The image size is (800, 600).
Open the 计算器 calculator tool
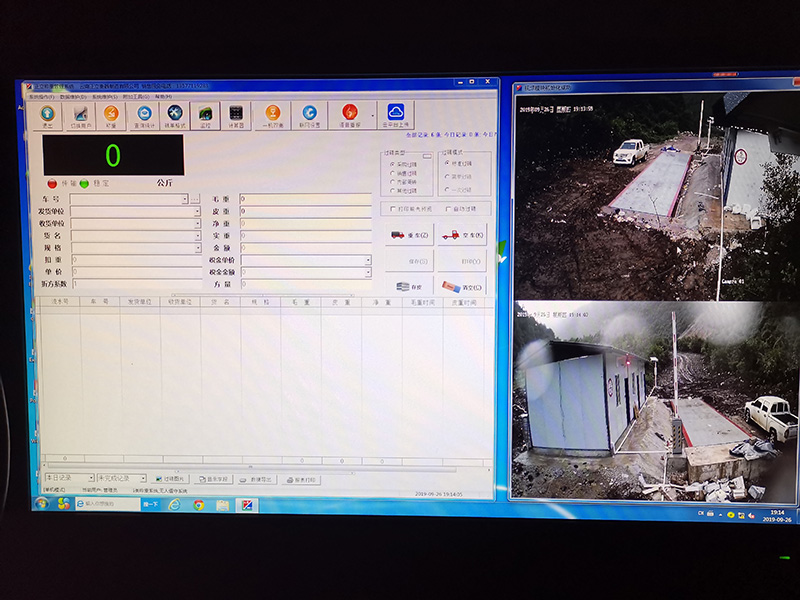pyautogui.click(x=236, y=115)
